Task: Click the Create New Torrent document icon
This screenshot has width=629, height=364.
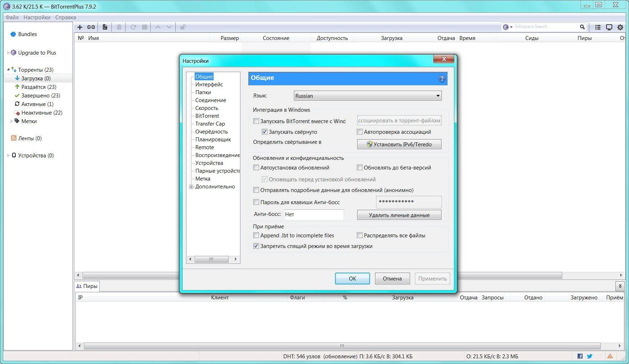Action: coord(105,27)
